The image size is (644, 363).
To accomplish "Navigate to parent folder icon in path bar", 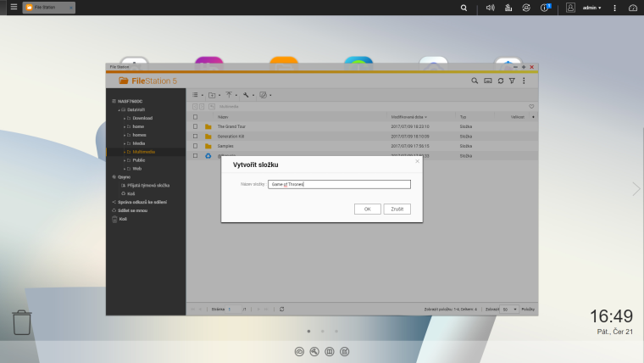I will pyautogui.click(x=212, y=107).
